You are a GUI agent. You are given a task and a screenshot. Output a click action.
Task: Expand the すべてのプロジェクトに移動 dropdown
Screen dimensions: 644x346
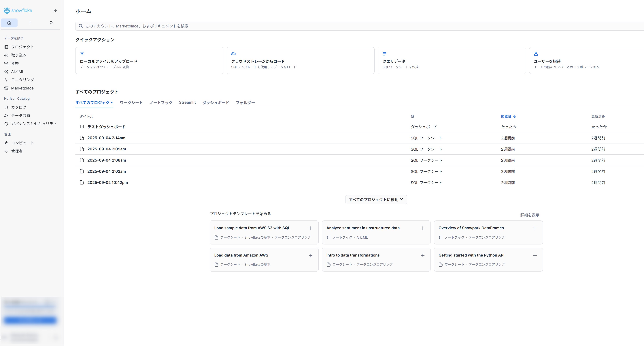click(x=376, y=200)
